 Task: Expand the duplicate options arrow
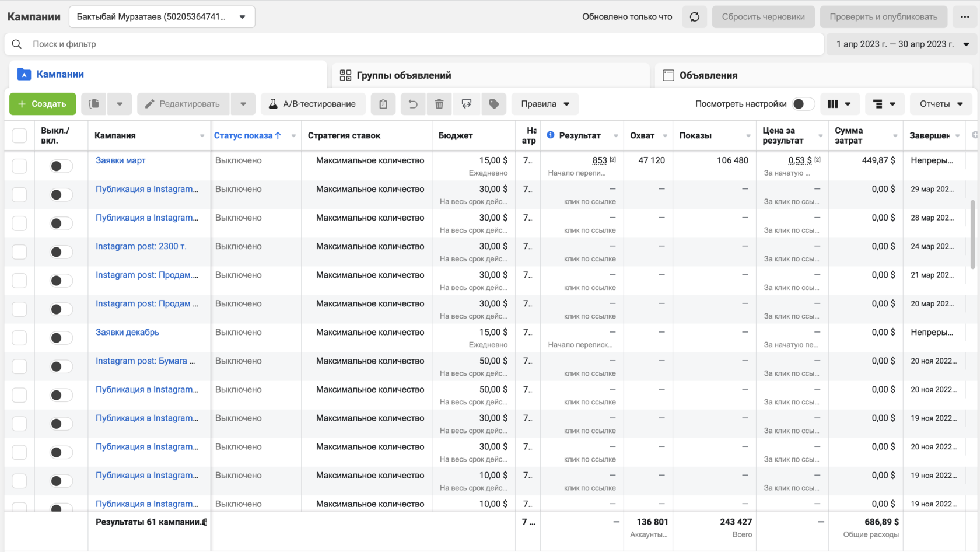(x=120, y=104)
